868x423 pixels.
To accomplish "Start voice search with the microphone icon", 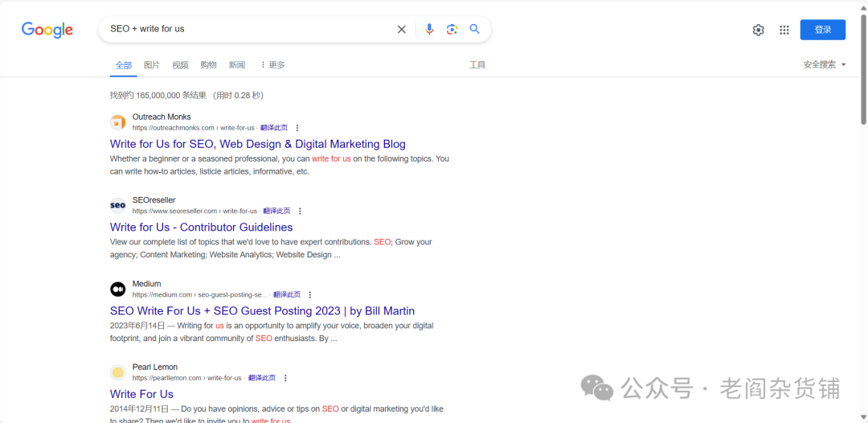I will tap(429, 29).
